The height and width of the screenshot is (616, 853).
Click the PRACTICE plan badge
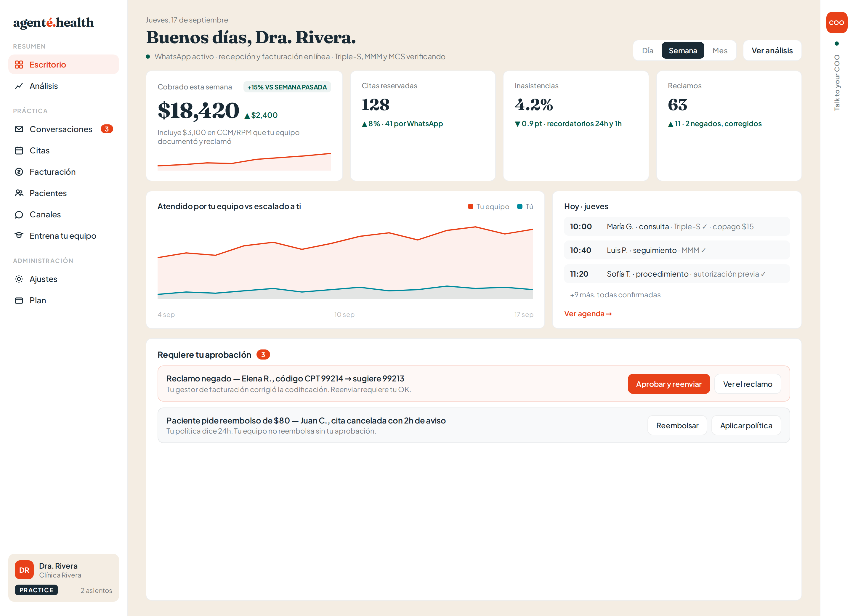point(36,590)
